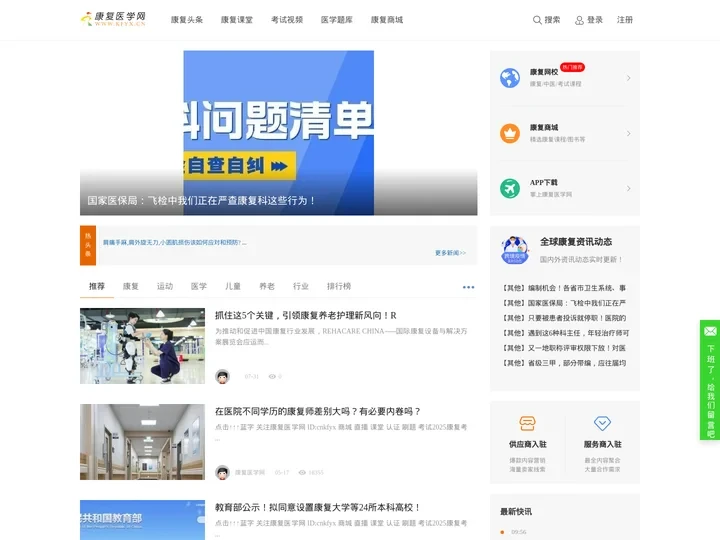Image resolution: width=720 pixels, height=540 pixels.
Task: Open news item 省级三甲，部分带编
Action: tap(564, 363)
